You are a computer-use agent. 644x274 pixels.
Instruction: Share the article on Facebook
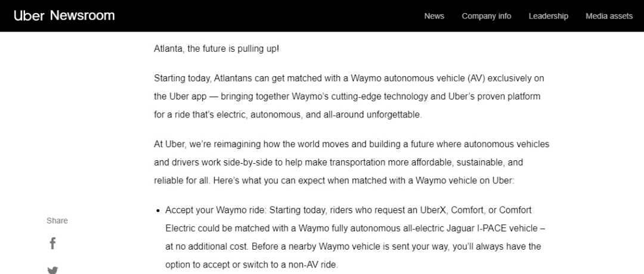tap(52, 243)
